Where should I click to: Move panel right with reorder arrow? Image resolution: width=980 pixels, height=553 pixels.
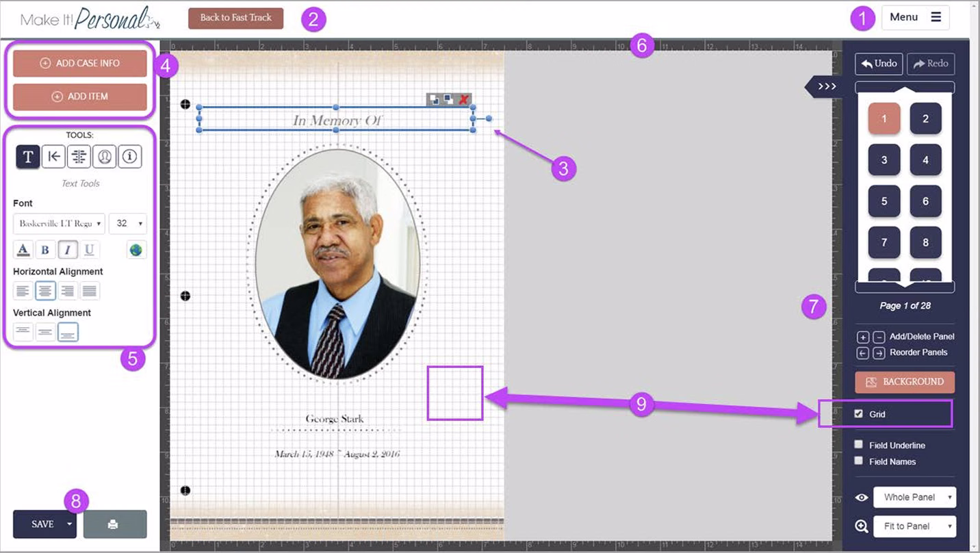pos(879,353)
